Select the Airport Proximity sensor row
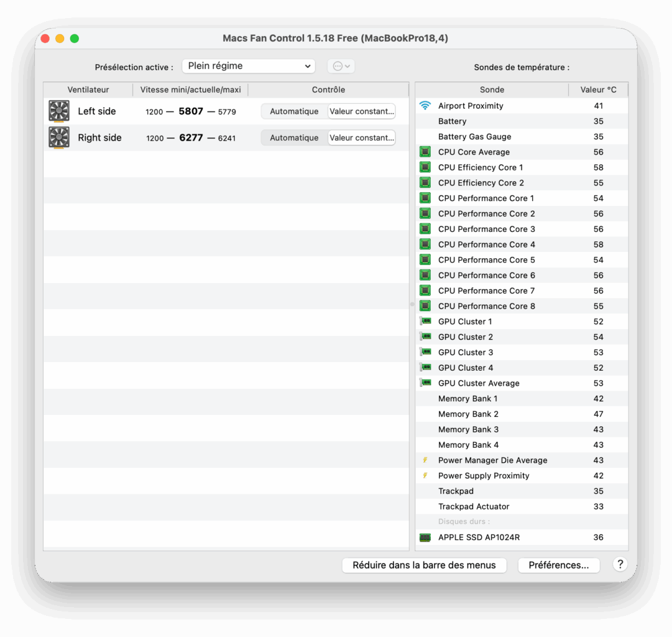 tap(522, 106)
